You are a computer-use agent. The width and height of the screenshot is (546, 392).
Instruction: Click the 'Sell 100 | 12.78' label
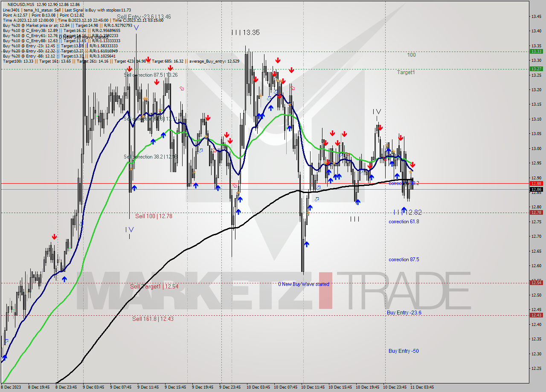click(x=154, y=216)
